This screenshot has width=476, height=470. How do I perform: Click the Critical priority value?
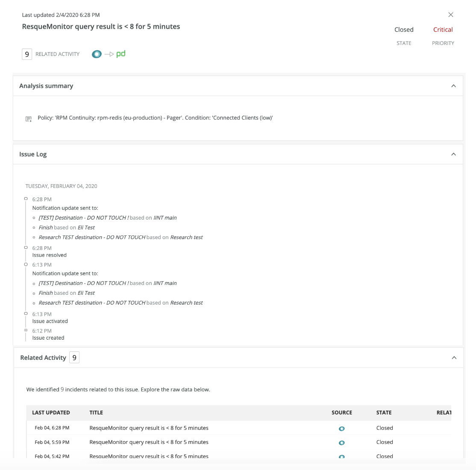point(443,29)
